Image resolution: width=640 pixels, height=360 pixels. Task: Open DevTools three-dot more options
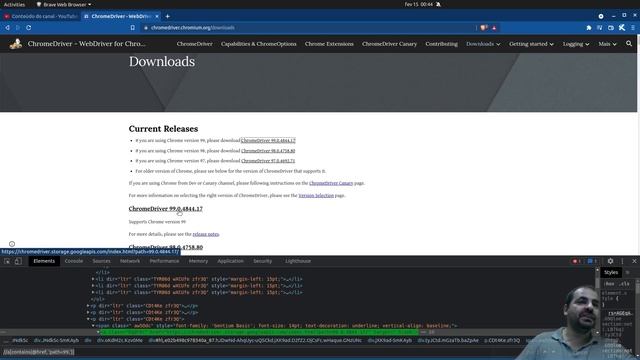point(622,261)
